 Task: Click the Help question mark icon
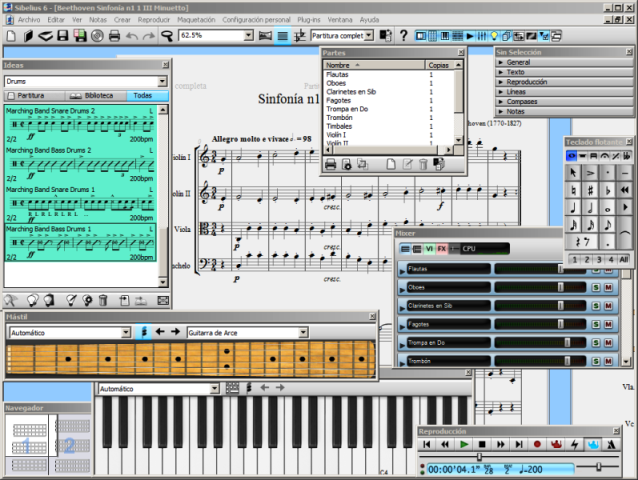click(x=403, y=36)
